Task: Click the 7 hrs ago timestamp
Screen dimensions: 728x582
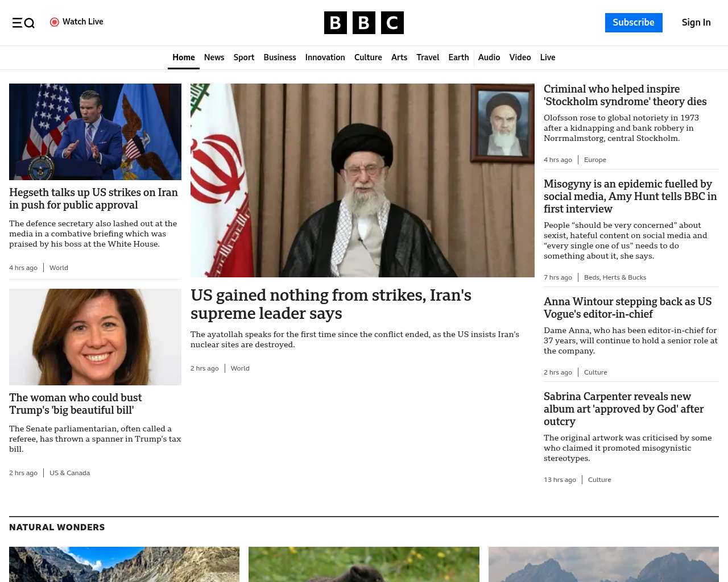Action: [x=558, y=277]
